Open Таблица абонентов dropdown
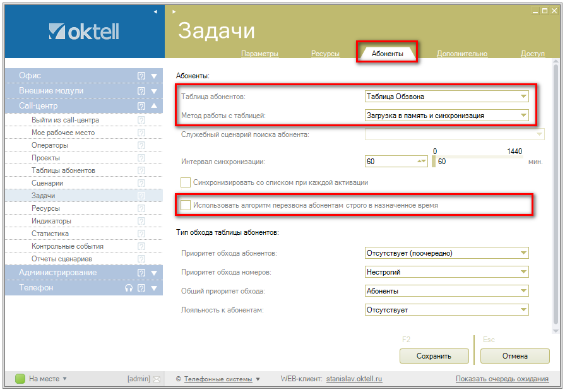Image resolution: width=565 pixels, height=392 pixels. coord(523,97)
